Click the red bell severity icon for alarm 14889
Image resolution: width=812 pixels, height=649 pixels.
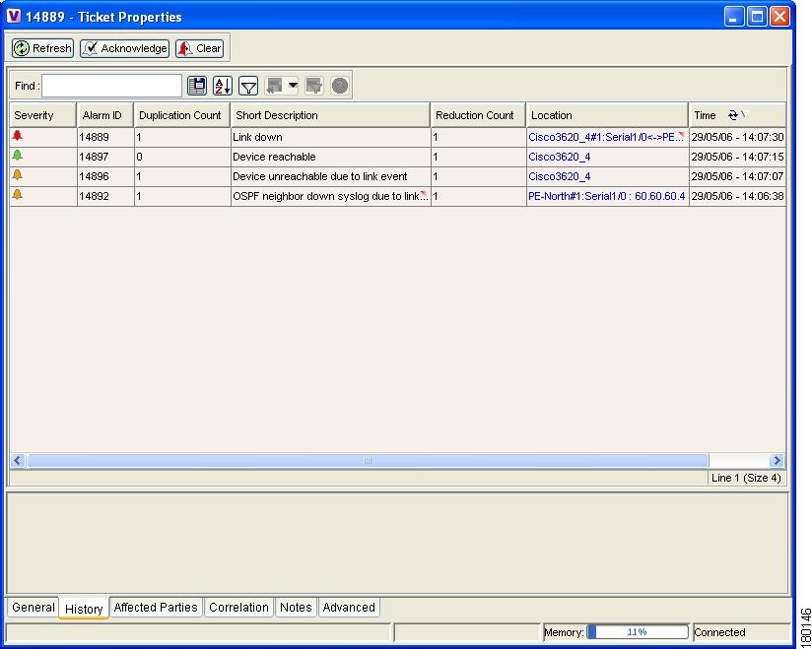[x=17, y=136]
